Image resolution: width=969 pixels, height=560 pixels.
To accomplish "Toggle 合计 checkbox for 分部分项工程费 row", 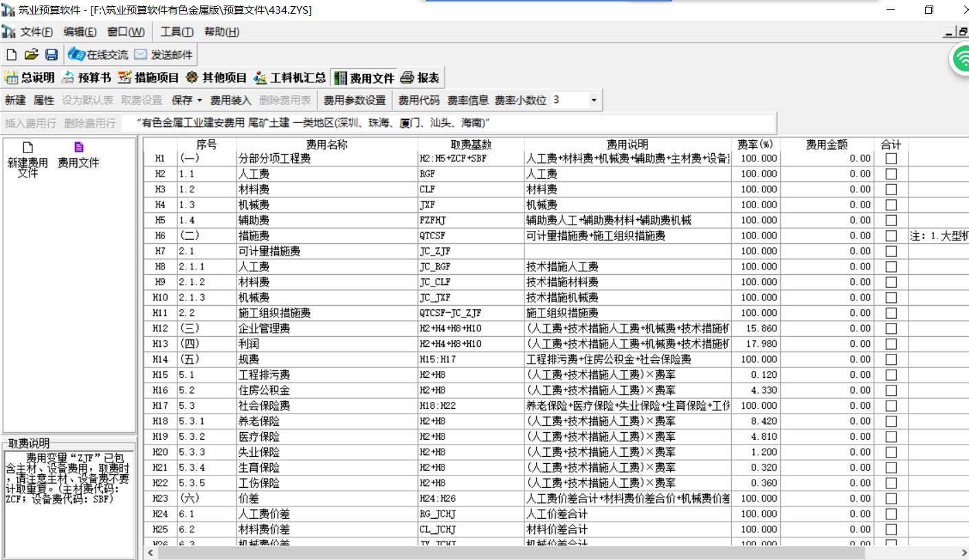I will point(891,158).
